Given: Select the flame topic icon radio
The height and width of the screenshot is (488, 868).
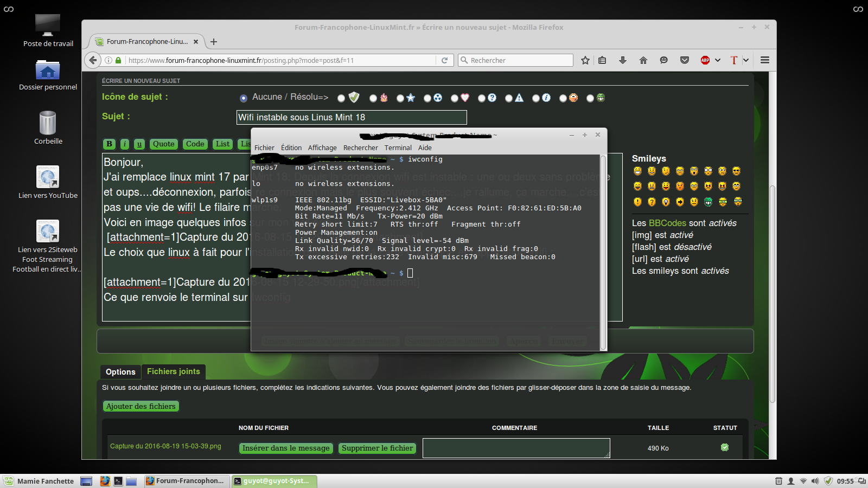Looking at the screenshot, I should 373,98.
